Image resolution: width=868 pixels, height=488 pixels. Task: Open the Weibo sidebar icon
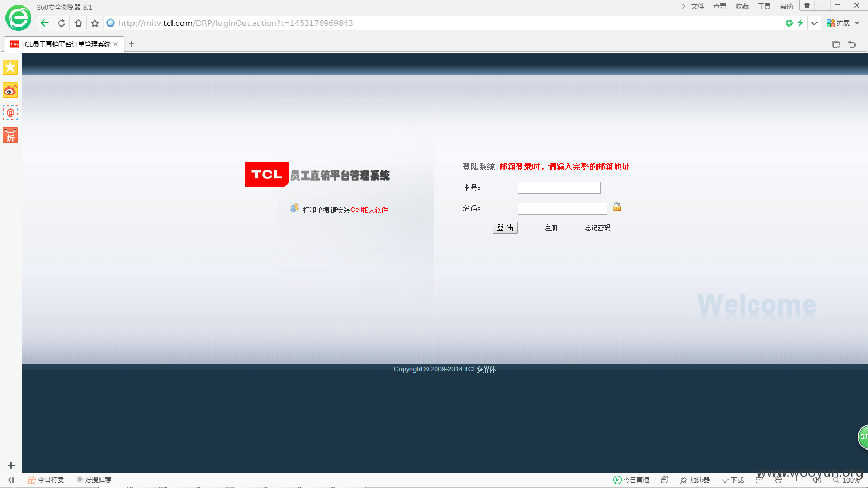10,90
